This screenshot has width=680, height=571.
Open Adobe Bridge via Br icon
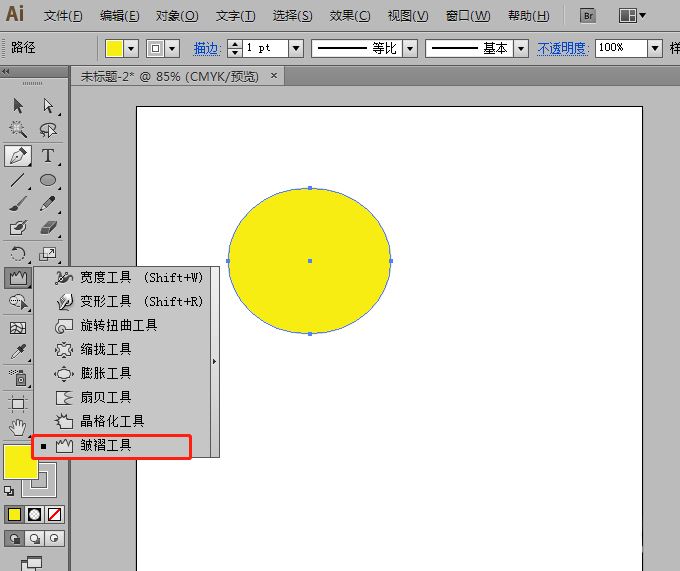588,16
